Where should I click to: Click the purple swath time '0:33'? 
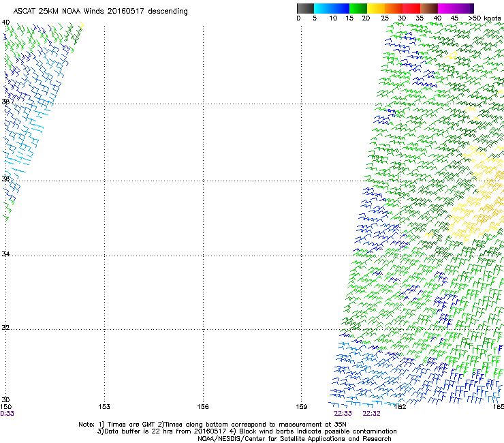click(x=7, y=414)
